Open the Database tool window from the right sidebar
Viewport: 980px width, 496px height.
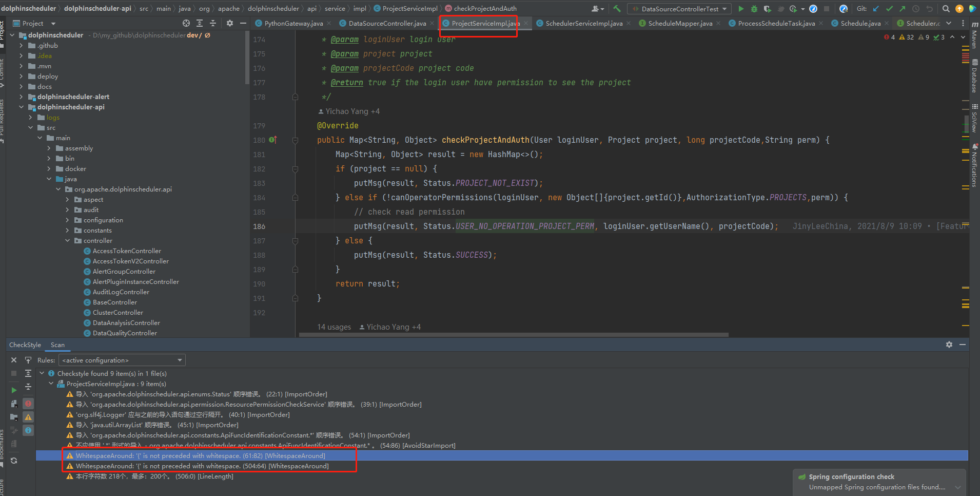click(x=974, y=77)
